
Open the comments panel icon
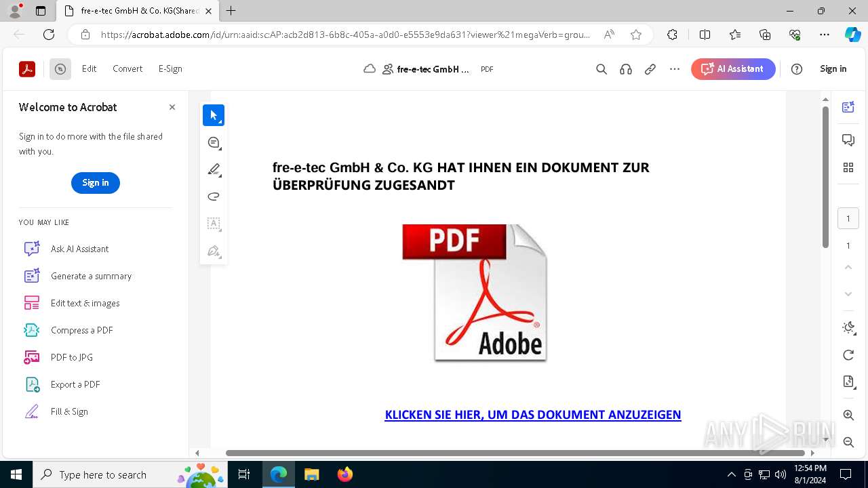coord(848,140)
